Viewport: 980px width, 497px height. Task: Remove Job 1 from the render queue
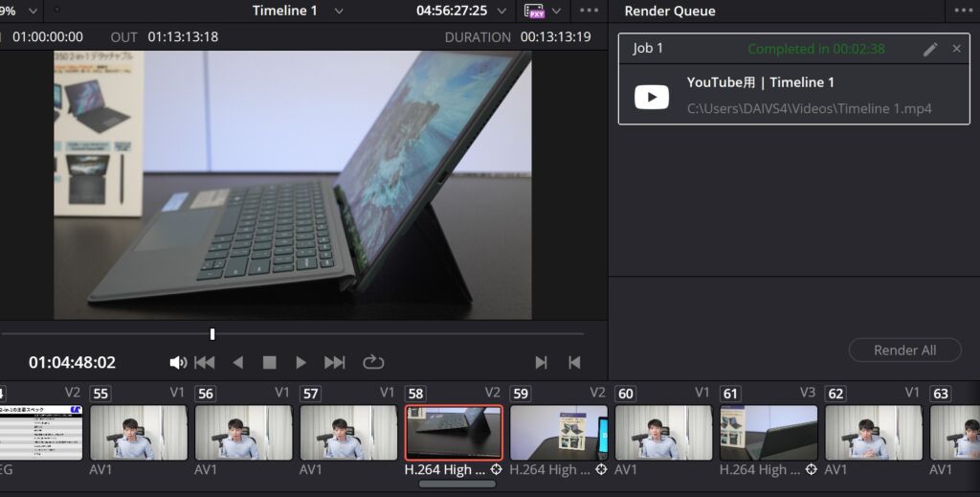tap(956, 49)
